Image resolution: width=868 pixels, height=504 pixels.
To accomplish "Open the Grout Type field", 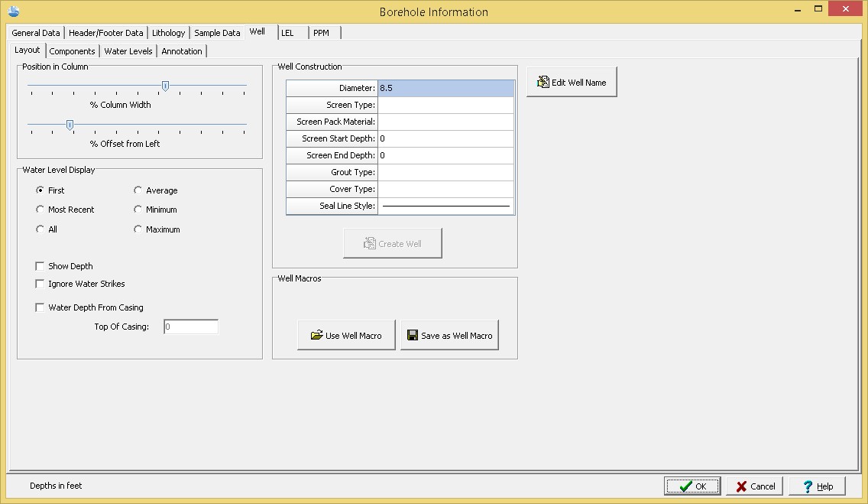I will pyautogui.click(x=445, y=172).
